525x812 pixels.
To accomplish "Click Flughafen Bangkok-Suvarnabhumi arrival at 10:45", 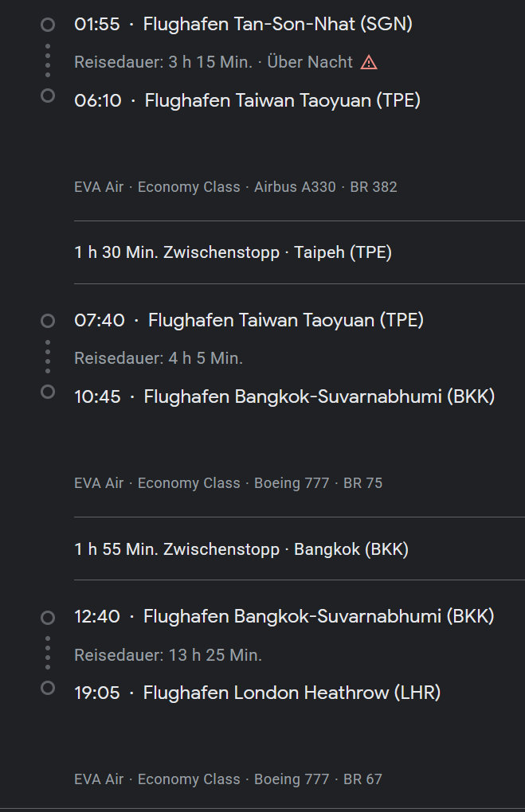I will tap(319, 396).
